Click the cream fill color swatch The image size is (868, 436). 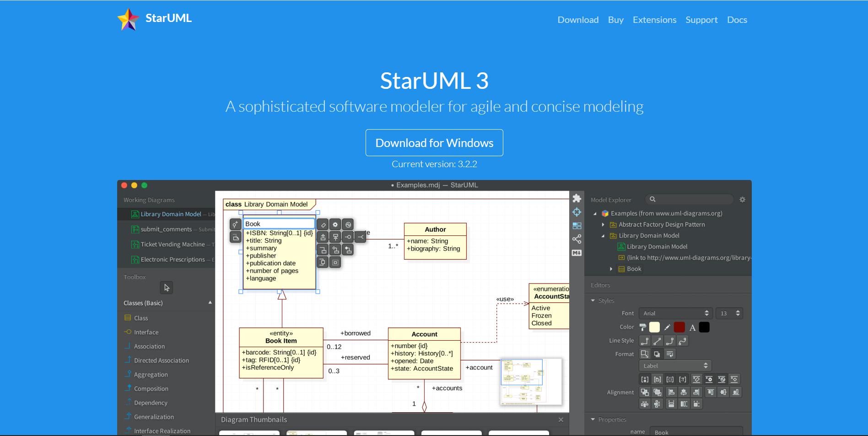pyautogui.click(x=654, y=327)
